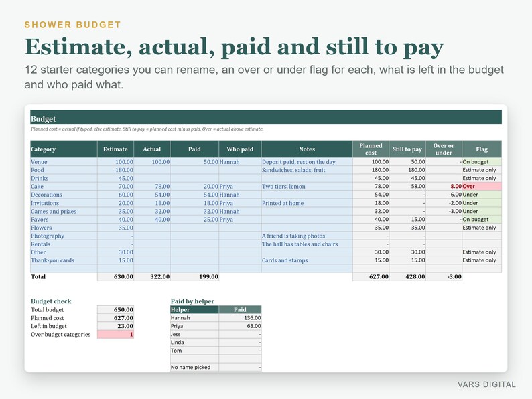The image size is (532, 399).
Task: Click the Venue category cell
Action: (64, 162)
